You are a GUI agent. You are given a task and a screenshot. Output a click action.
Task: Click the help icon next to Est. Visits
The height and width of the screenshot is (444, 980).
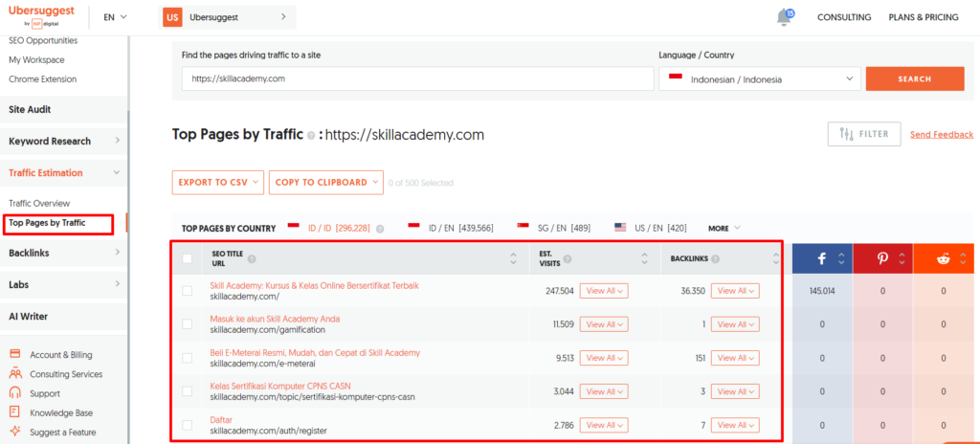568,258
